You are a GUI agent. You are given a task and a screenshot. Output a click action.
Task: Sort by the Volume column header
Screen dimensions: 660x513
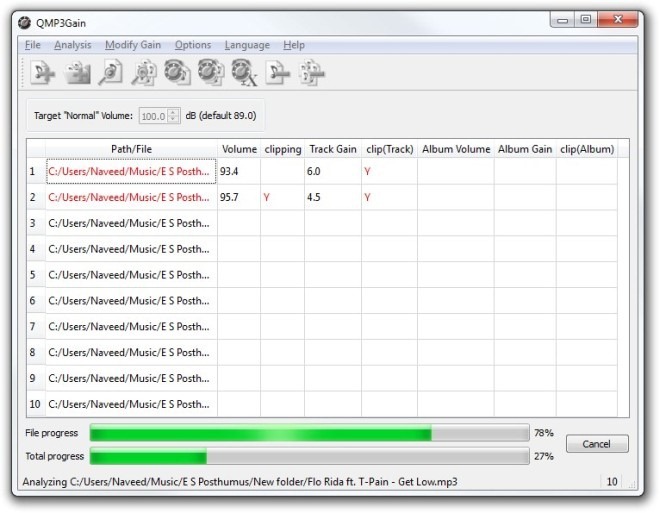[x=239, y=149]
